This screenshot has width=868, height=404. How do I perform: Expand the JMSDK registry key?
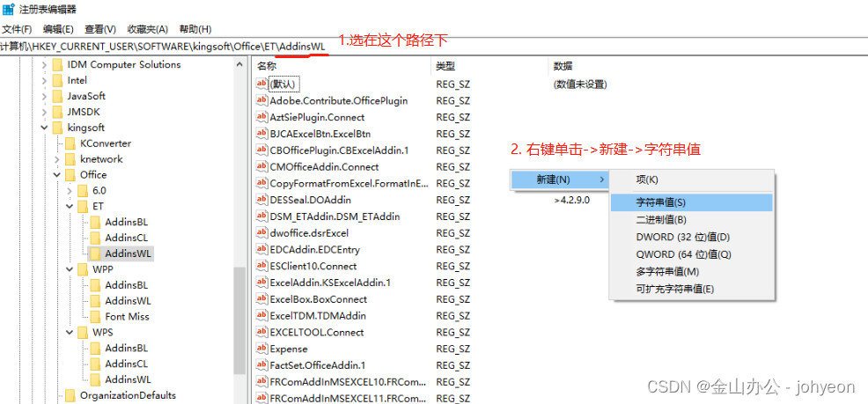point(44,112)
